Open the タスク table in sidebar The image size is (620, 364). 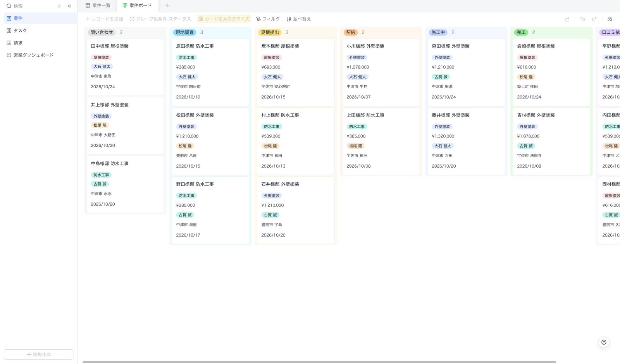point(40,31)
